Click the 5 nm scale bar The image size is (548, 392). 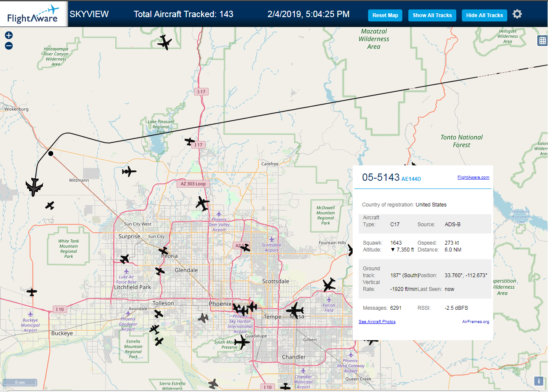[20, 382]
